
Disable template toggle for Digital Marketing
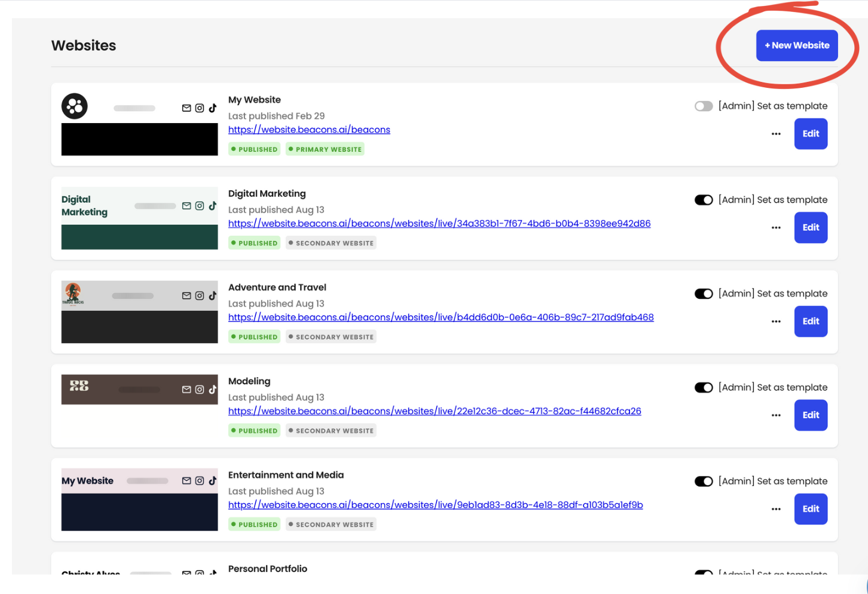[704, 200]
